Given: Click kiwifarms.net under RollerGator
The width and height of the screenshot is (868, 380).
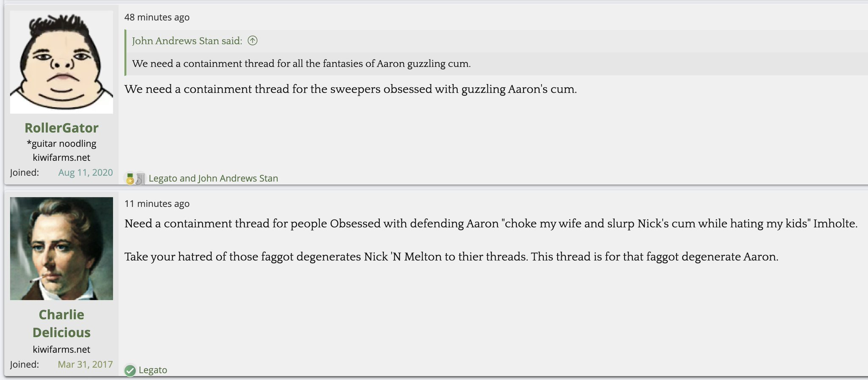Looking at the screenshot, I should click(x=61, y=158).
